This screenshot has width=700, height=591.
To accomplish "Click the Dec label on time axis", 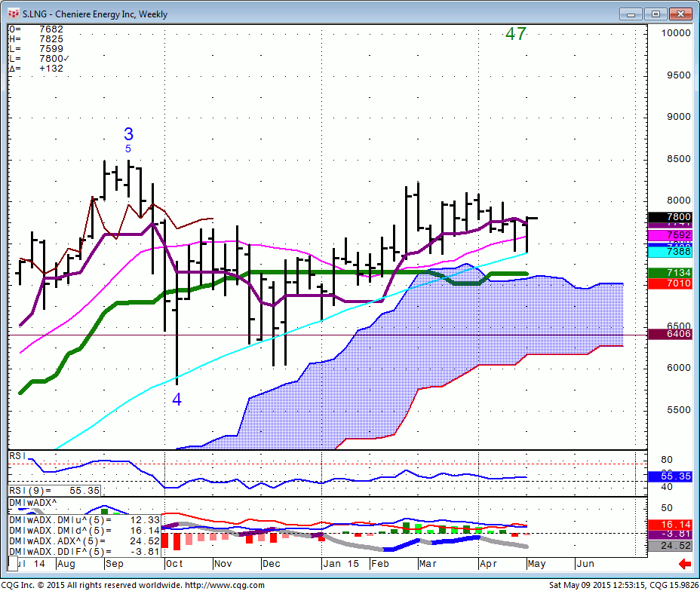I will click(x=271, y=564).
